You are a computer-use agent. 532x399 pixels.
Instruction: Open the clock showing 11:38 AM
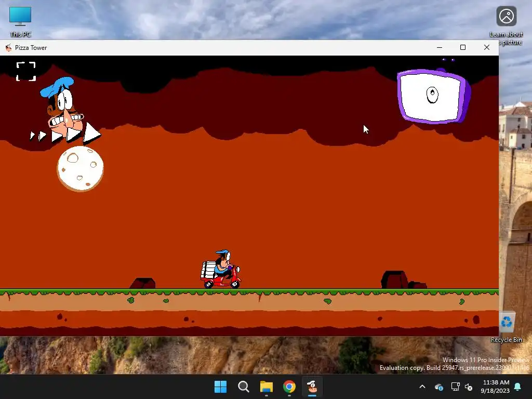click(x=495, y=387)
